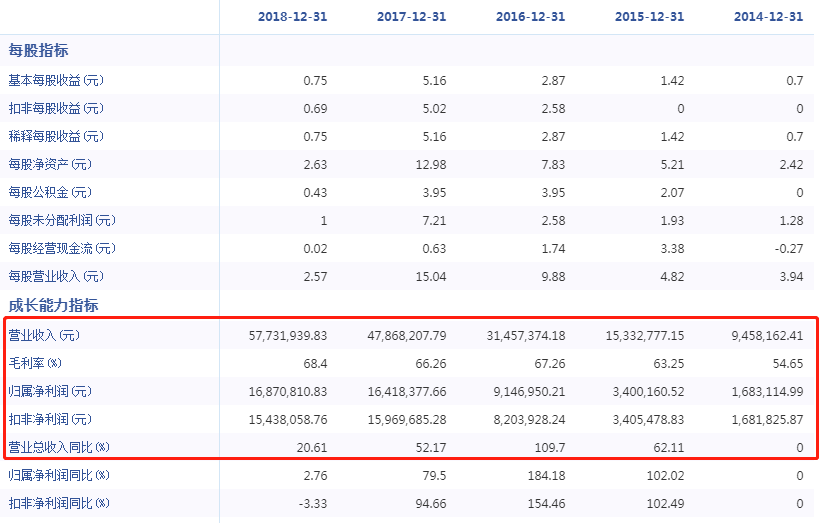
Task: Select the 扣非净利润同比(%) row label
Action: click(59, 503)
